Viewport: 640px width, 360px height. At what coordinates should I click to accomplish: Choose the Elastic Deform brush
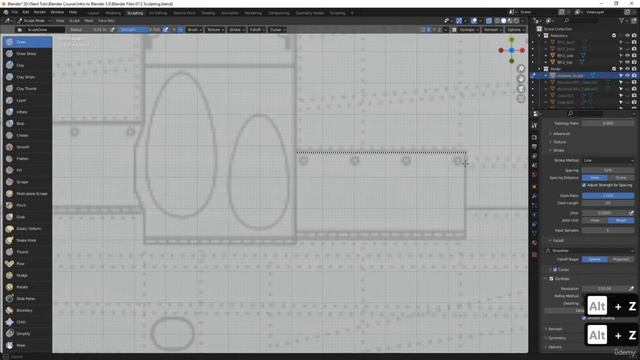coord(27,229)
